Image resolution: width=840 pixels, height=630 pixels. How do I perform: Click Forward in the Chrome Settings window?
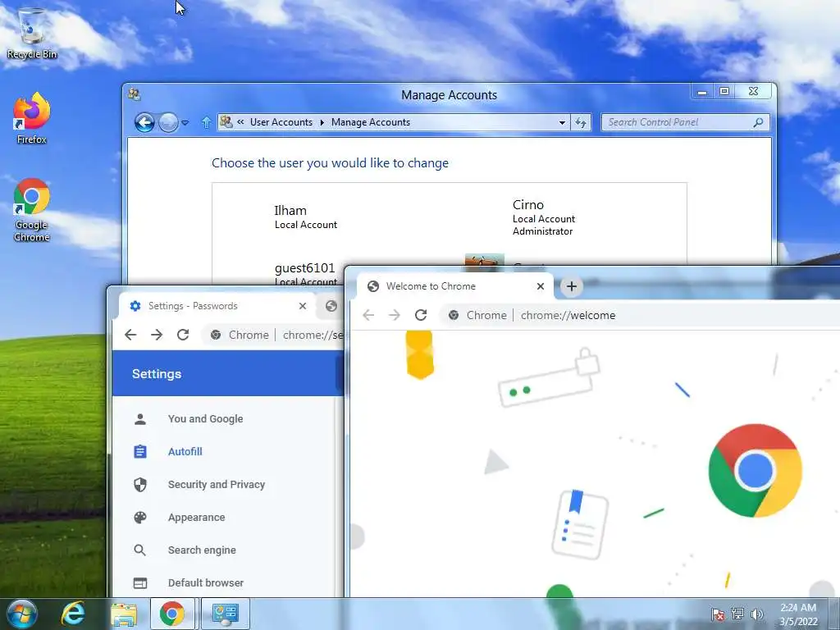click(x=157, y=335)
